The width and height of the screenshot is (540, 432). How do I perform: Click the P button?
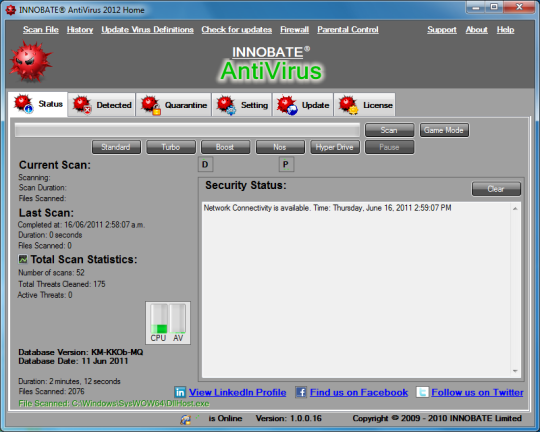[286, 164]
